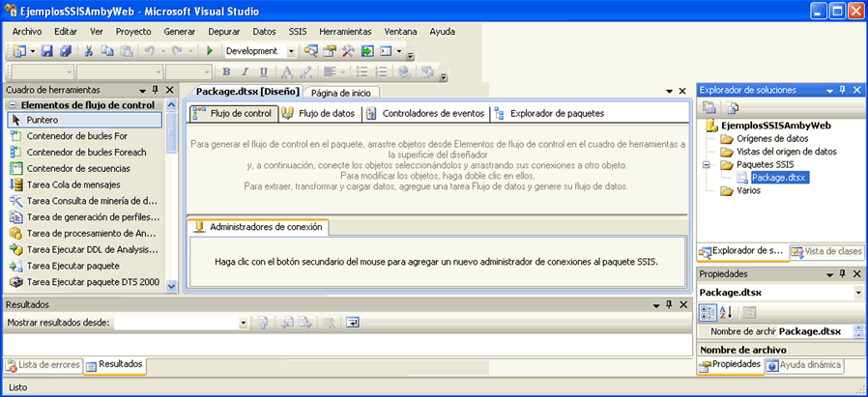Select Tarea Ejecutar paquete in toolbox
This screenshot has width=868, height=397.
coord(84,266)
